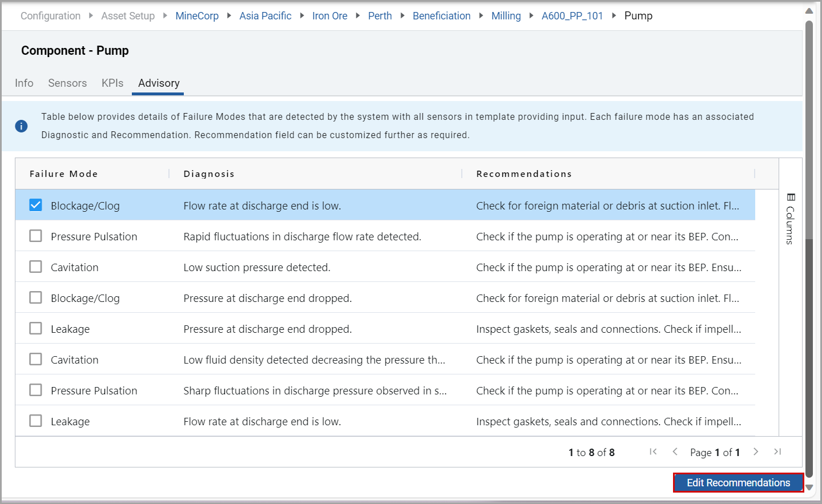Click the Failure Mode column header
This screenshot has height=504, width=822.
click(63, 174)
